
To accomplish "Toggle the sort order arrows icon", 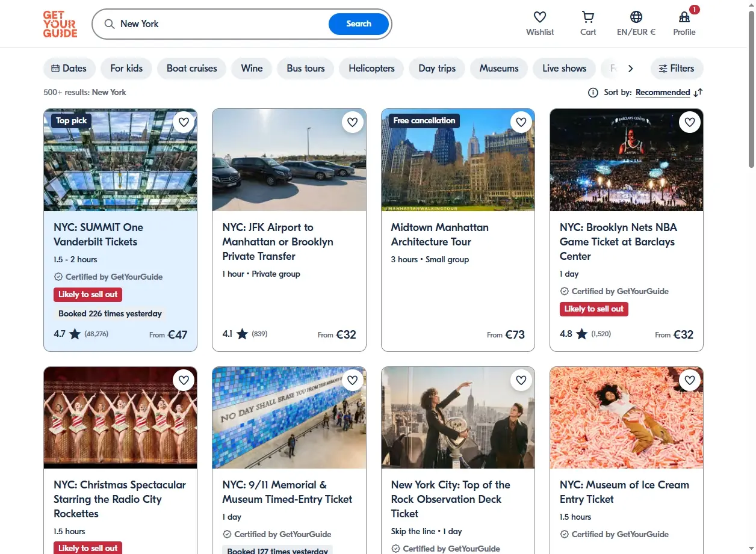I will [x=698, y=93].
